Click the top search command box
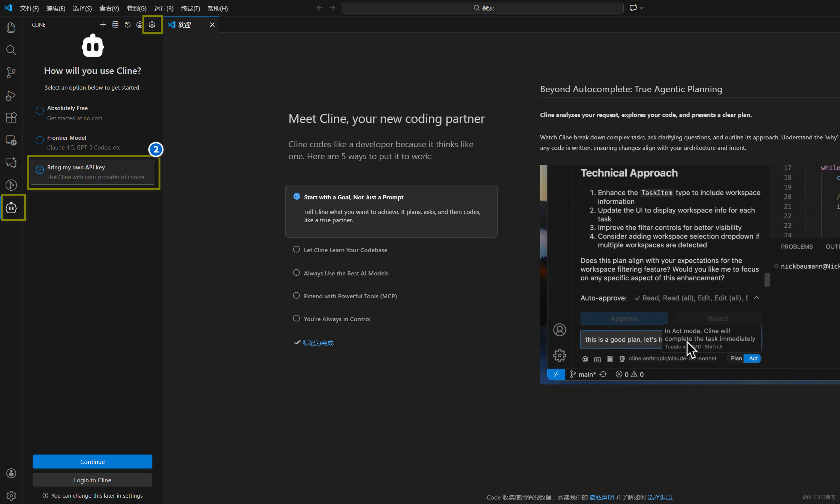 (x=482, y=8)
